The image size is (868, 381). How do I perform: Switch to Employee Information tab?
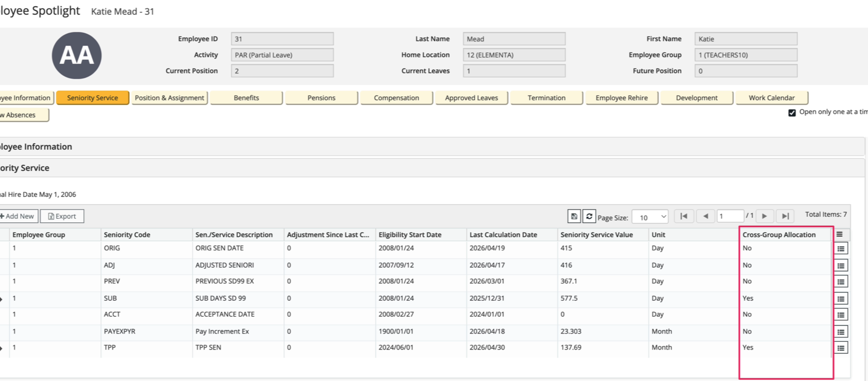26,98
